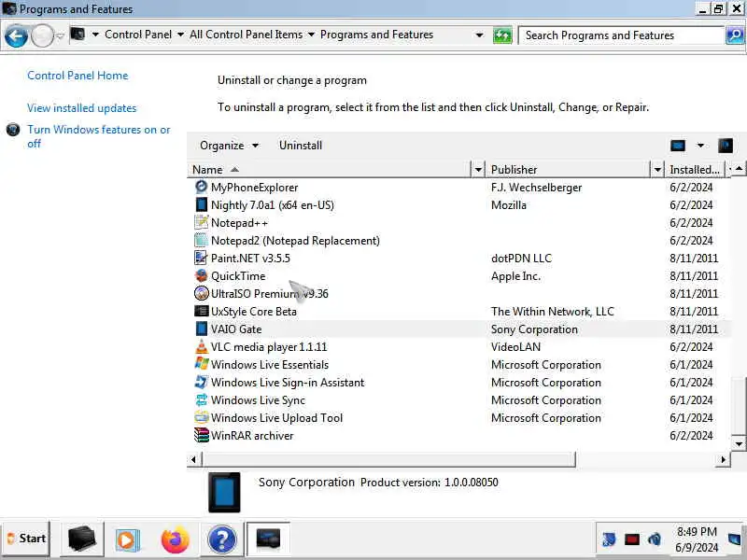Click the horizontal scrollbar left arrow
The height and width of the screenshot is (560, 747).
pos(193,459)
